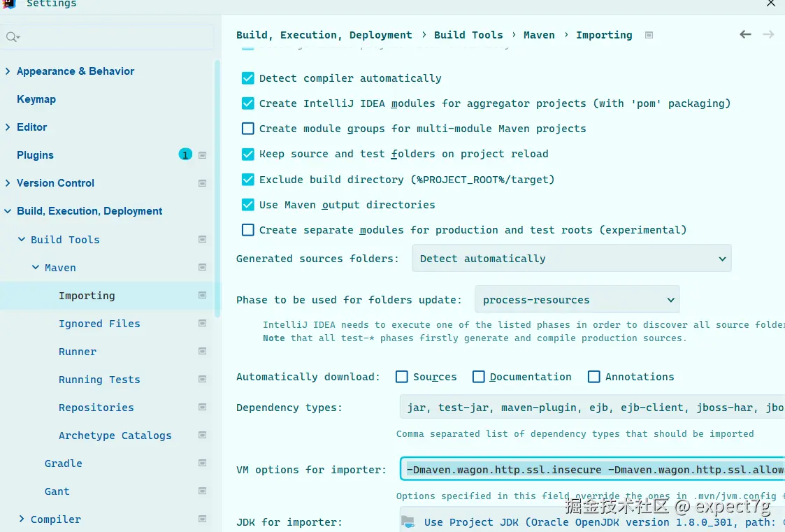
Task: Uncheck Exclude build directory option
Action: 248,179
